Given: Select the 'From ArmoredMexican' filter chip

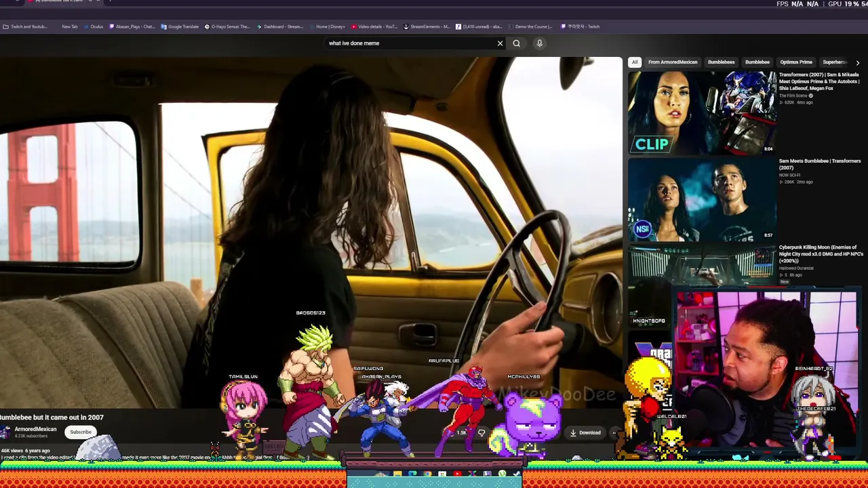Looking at the screenshot, I should coord(673,62).
